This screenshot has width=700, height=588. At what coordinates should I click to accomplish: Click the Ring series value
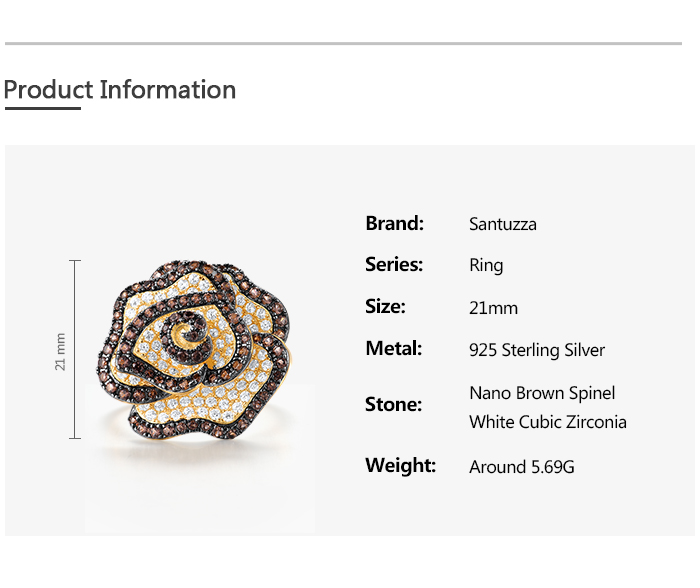486,266
